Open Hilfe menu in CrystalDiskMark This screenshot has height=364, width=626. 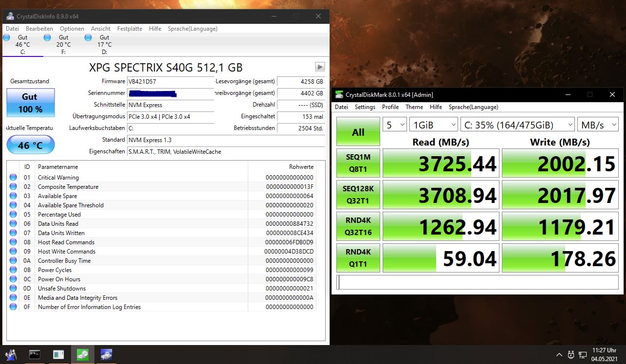(x=436, y=107)
